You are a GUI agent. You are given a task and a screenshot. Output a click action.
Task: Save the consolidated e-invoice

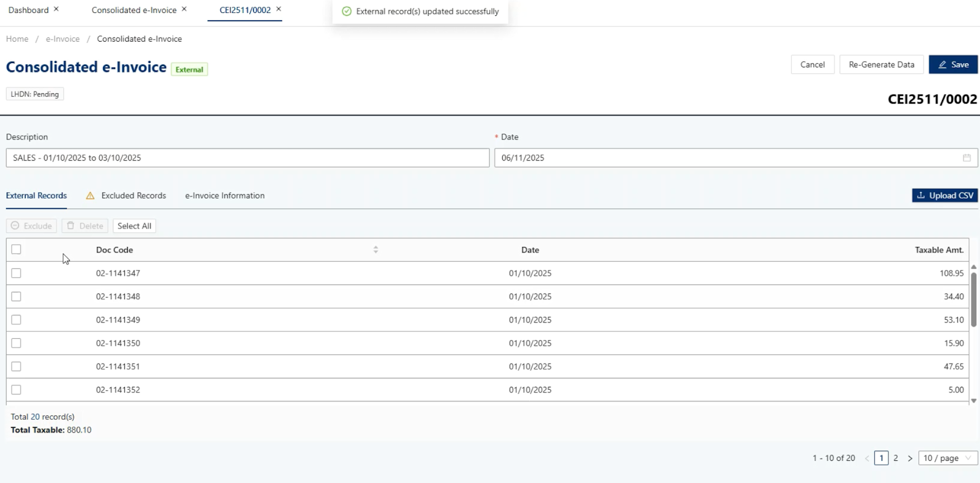click(x=953, y=64)
